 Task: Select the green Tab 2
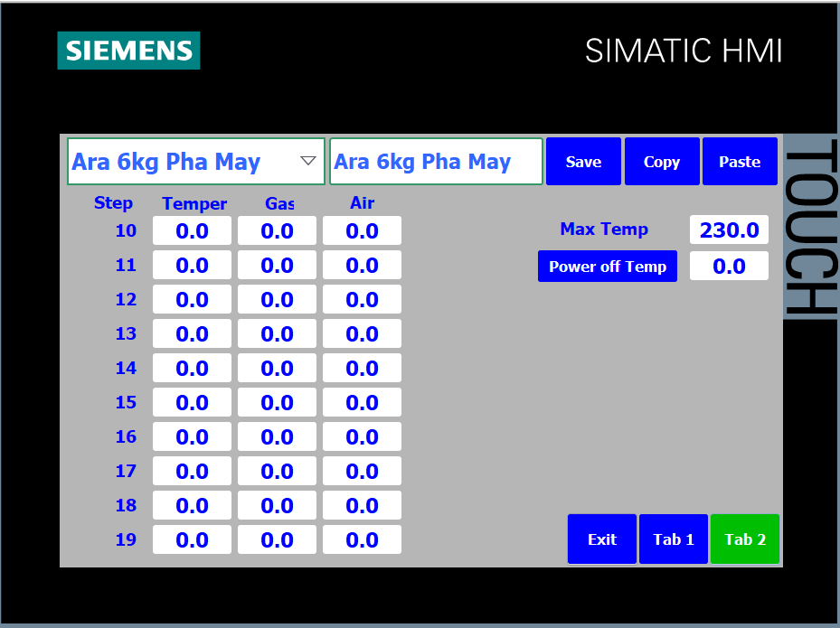click(x=745, y=539)
